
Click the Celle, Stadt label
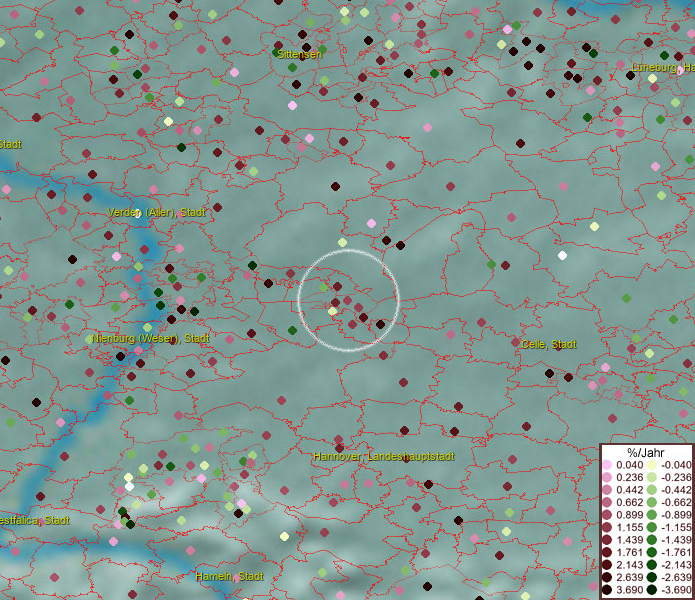[548, 344]
